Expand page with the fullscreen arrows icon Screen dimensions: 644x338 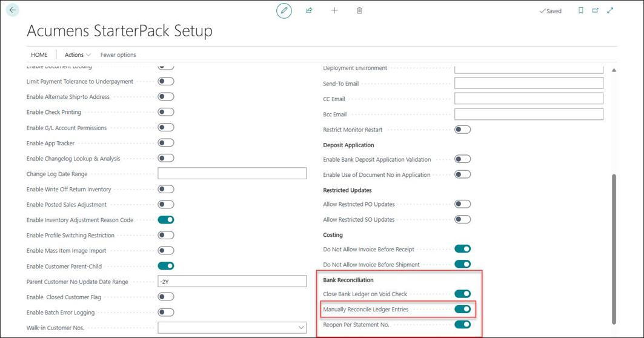click(610, 11)
